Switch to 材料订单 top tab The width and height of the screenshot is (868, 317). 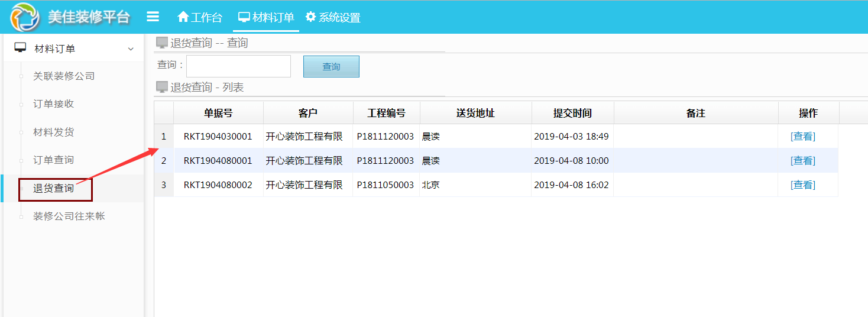(266, 17)
